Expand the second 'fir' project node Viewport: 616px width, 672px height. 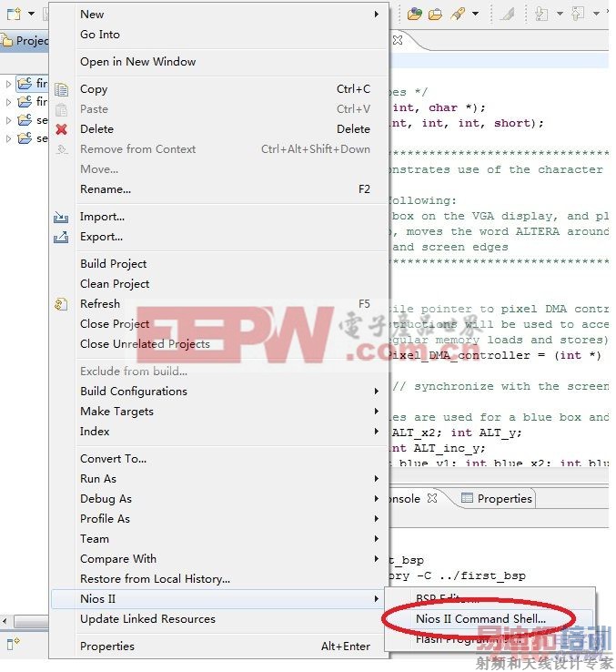8,102
